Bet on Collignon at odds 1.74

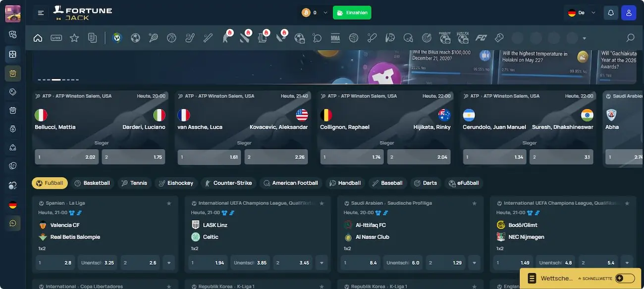point(352,157)
